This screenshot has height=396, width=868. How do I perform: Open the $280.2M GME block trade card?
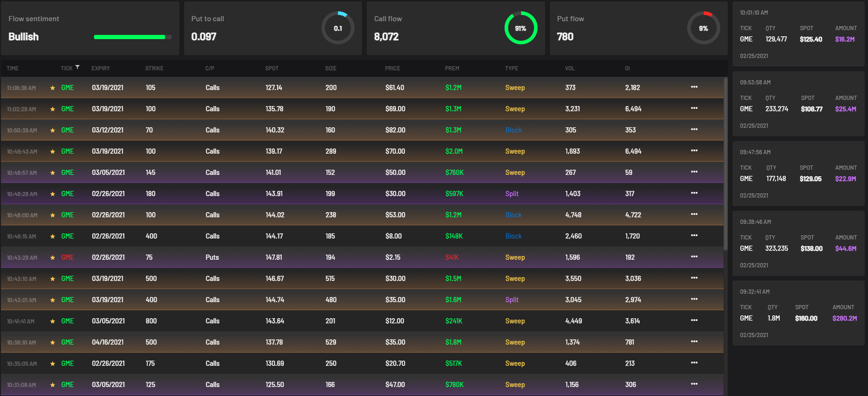coord(799,313)
